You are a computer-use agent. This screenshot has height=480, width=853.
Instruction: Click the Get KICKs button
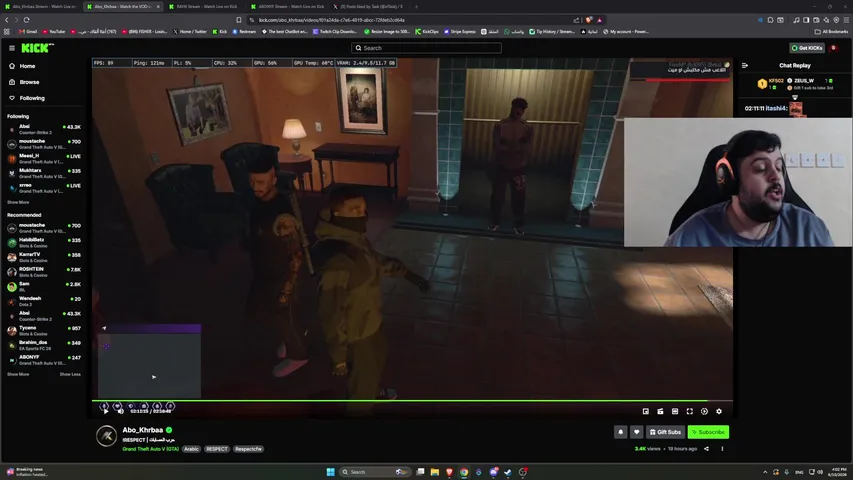point(807,48)
